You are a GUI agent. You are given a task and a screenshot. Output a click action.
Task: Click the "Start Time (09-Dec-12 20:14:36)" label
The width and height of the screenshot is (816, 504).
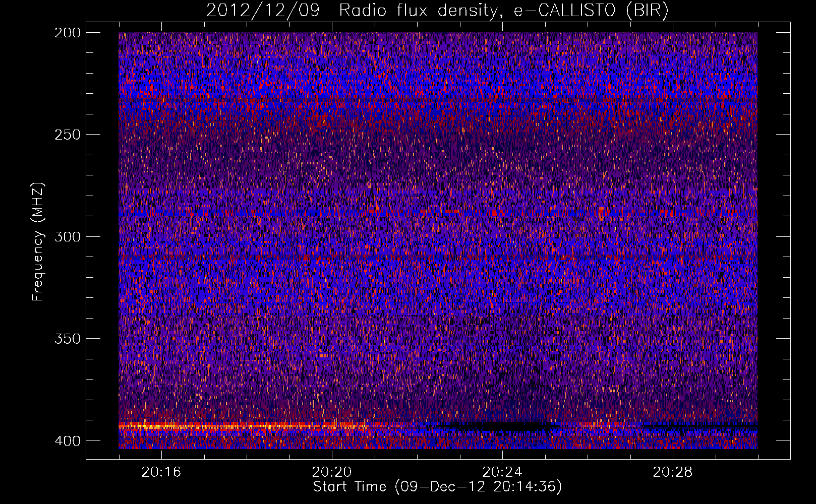coord(437,487)
